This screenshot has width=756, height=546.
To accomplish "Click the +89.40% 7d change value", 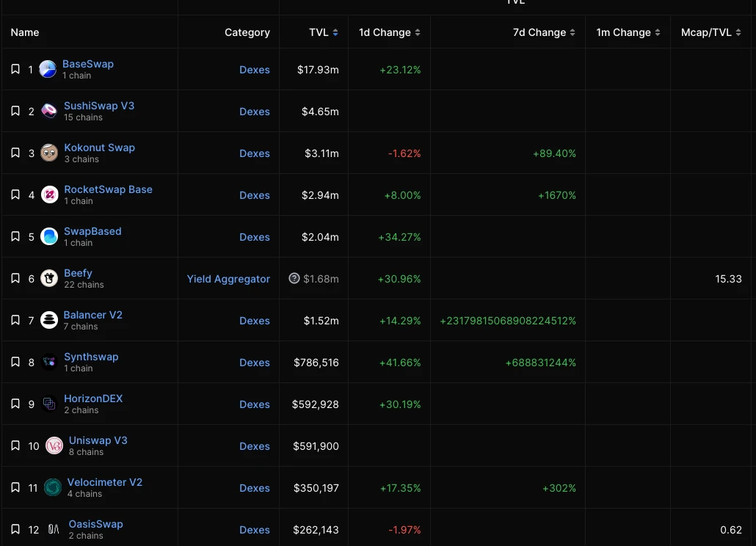I will click(554, 153).
